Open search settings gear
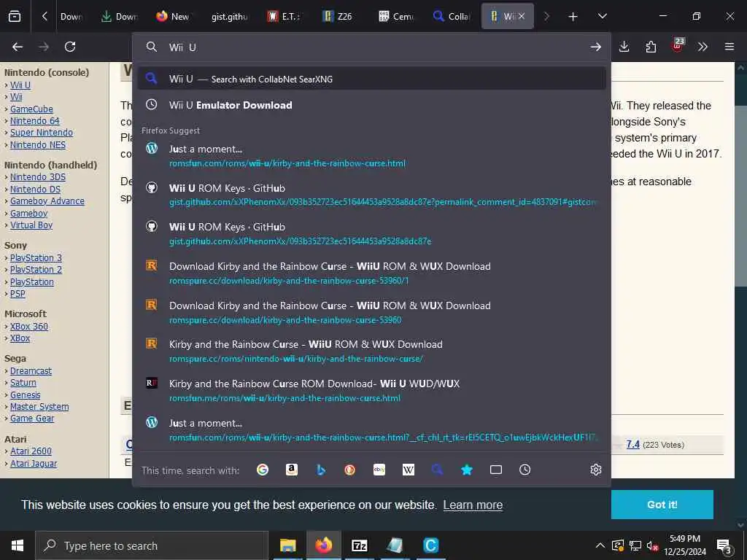747x560 pixels. (x=595, y=470)
